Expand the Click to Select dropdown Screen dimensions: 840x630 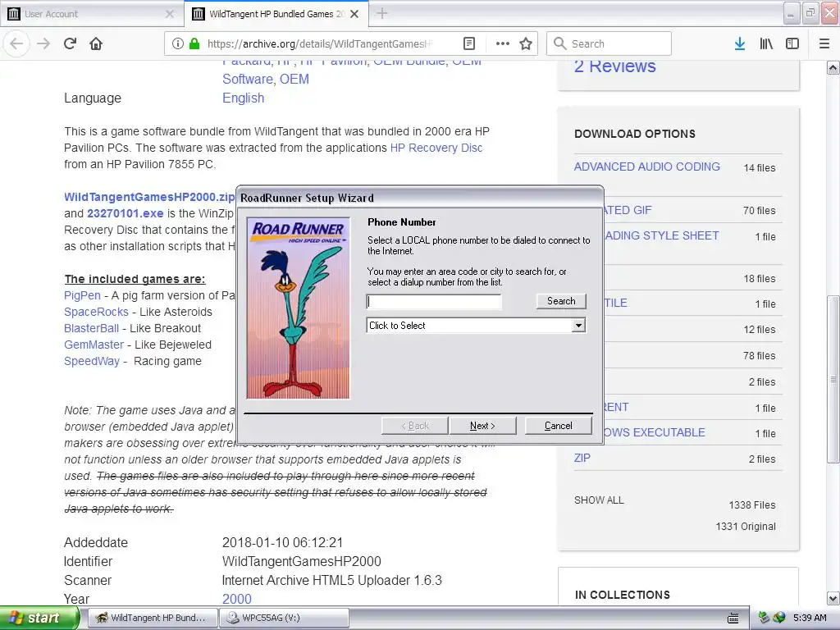tap(578, 325)
